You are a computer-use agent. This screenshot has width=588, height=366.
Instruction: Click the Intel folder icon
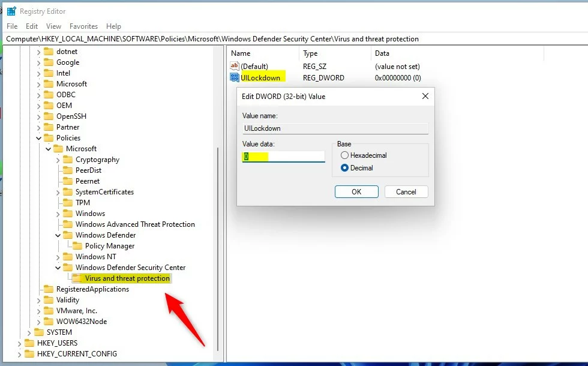(x=49, y=73)
